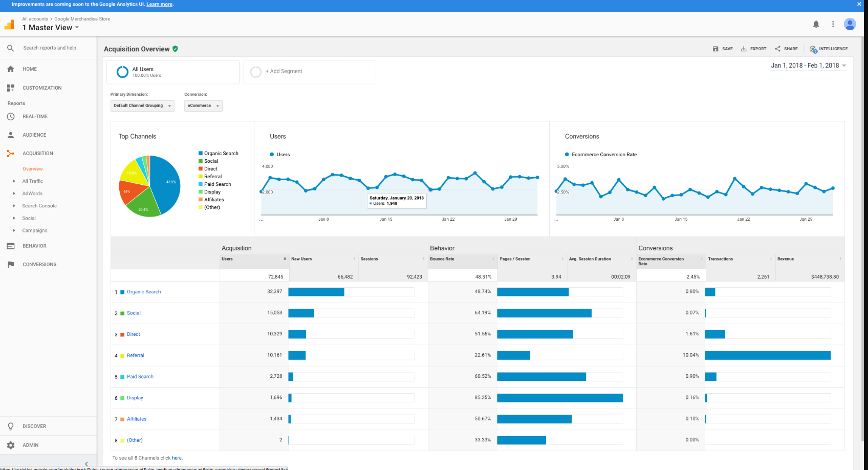The image size is (868, 470).
Task: Click the Home house icon
Action: (x=10, y=69)
